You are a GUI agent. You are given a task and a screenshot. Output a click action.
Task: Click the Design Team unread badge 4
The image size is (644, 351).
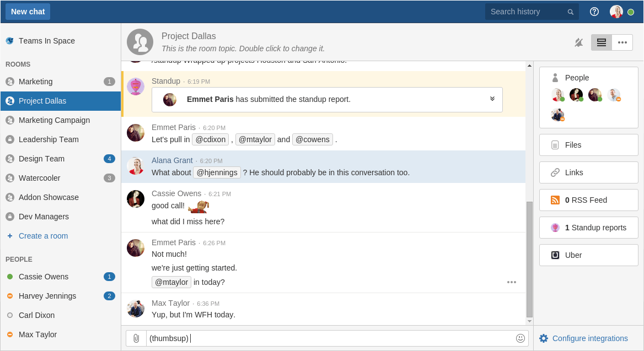pos(109,159)
